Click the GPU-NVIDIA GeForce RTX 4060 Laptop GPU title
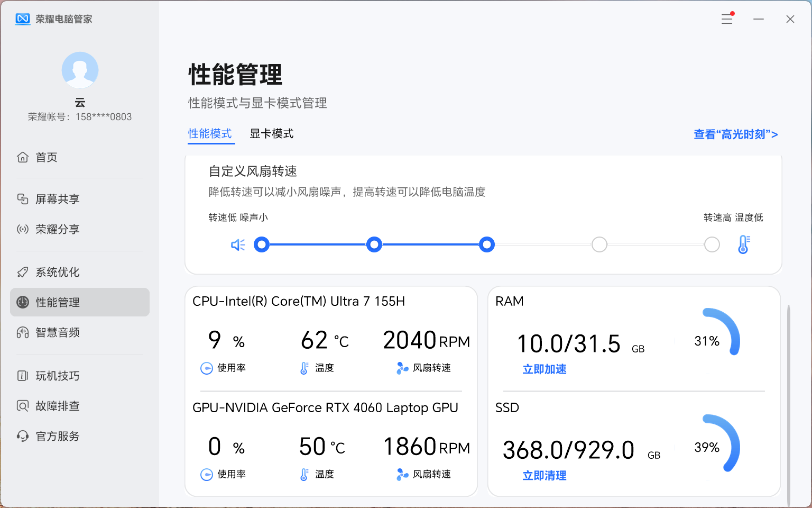 click(x=325, y=407)
